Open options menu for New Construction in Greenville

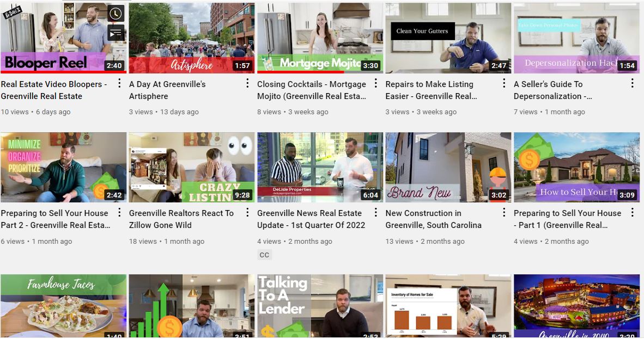click(504, 212)
